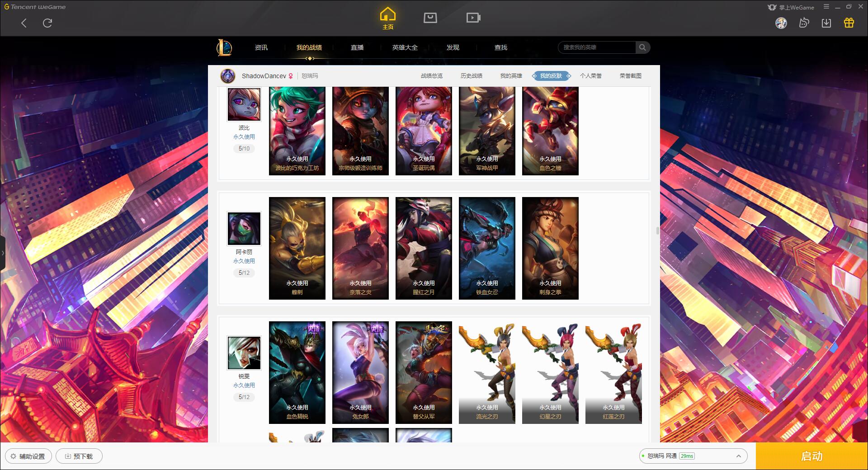Open the 腥红之月 skin card
The image size is (868, 470).
[x=424, y=248]
